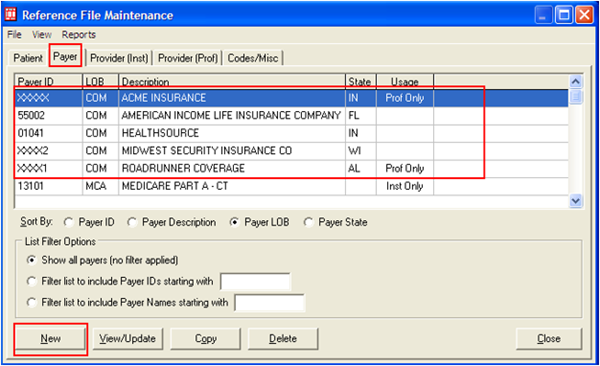The height and width of the screenshot is (366, 600).
Task: Sort by Payer ID radio button
Action: click(x=68, y=222)
